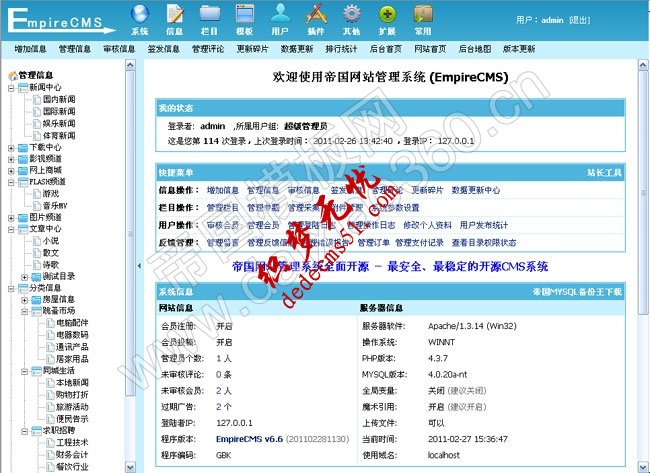This screenshot has width=650, height=473.
Task: Open 管理评论 in the submenu bar
Action: [x=208, y=49]
